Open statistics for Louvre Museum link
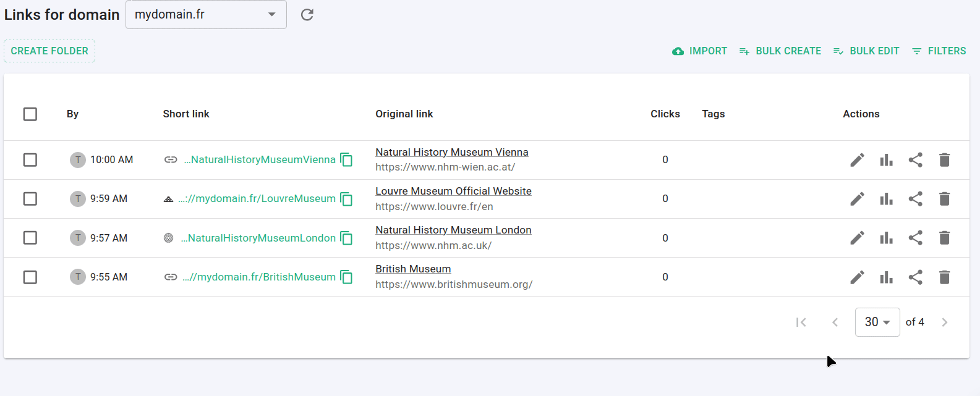This screenshot has width=980, height=396. point(886,199)
